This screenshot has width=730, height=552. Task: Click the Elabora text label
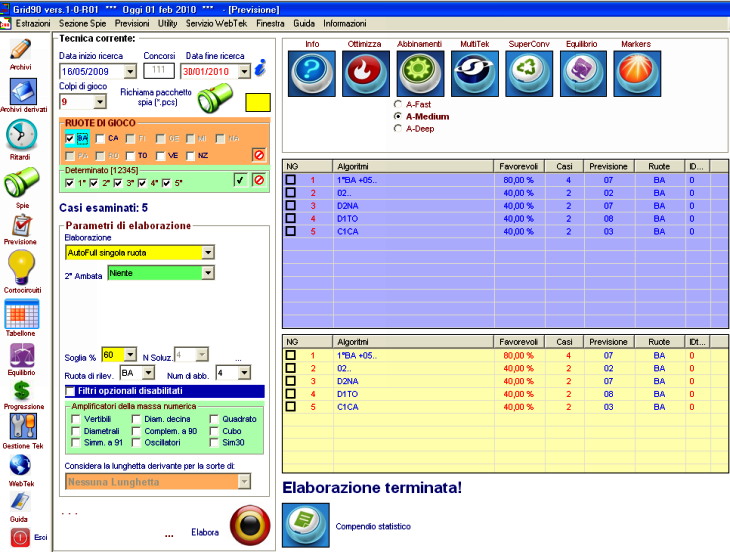[x=205, y=532]
